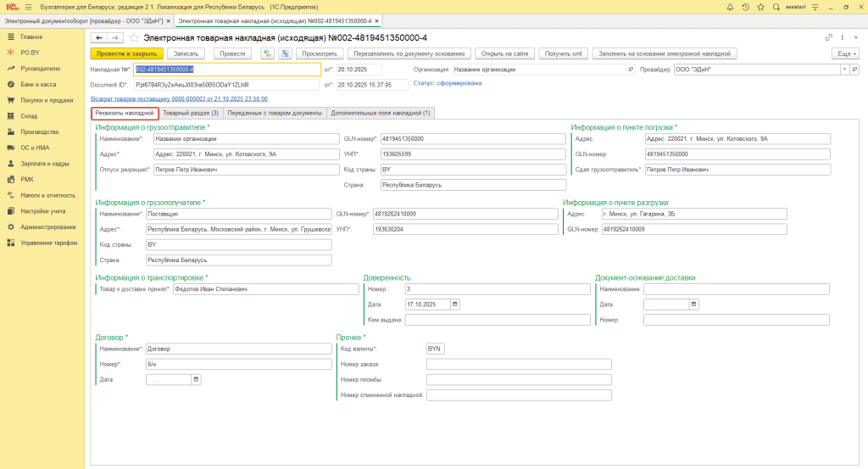Open calendar for delivery basis document date
This screenshot has height=469, width=868.
(693, 304)
